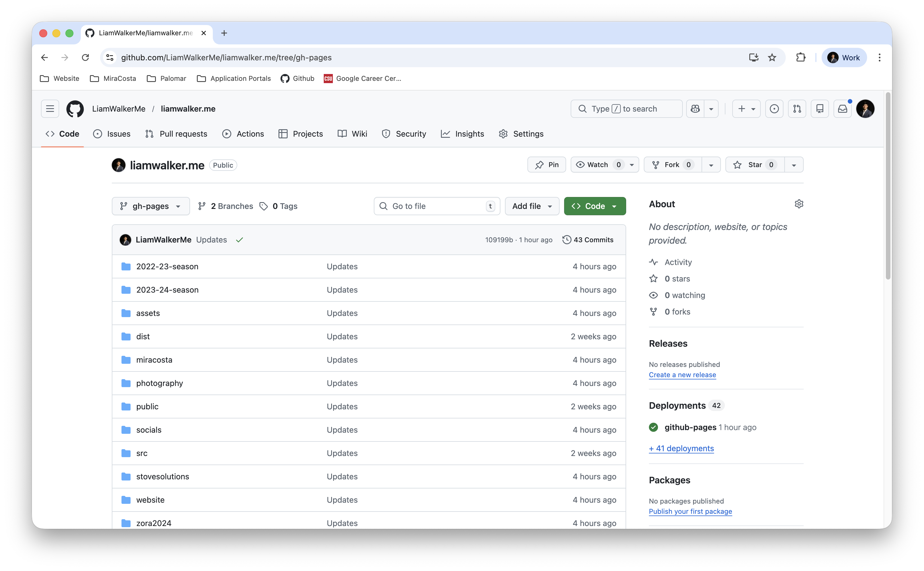
Task: Fork the repository
Action: coord(672,165)
